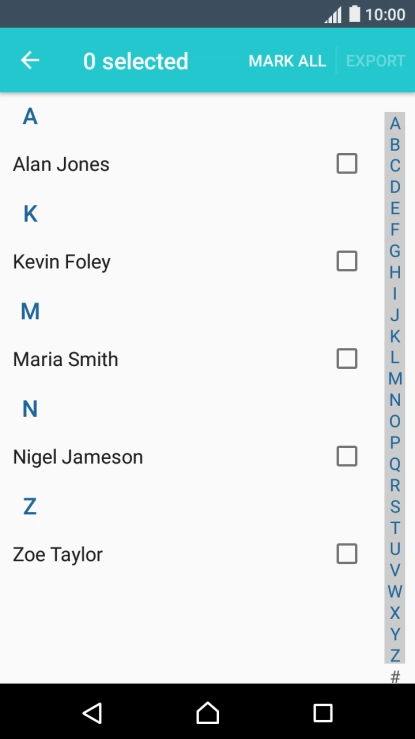Tap the back arrow in header
Screen dimensions: 415x739
(x=30, y=60)
